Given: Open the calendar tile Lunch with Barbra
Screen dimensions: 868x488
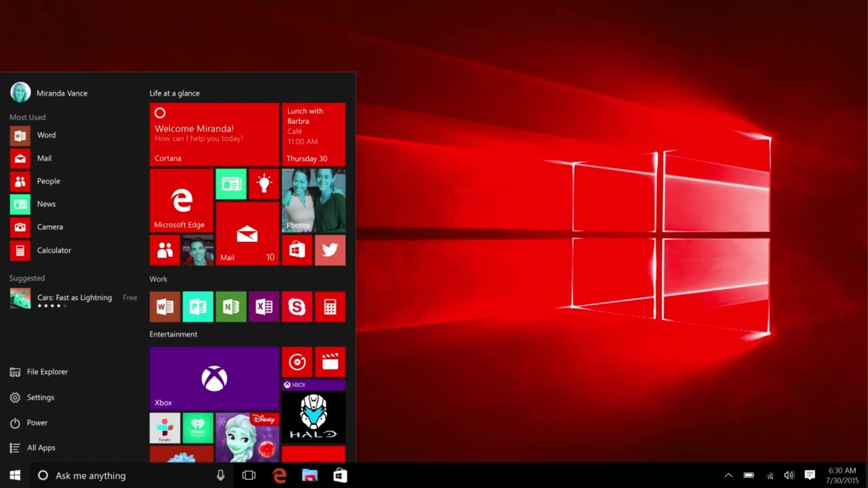Looking at the screenshot, I should tap(313, 134).
